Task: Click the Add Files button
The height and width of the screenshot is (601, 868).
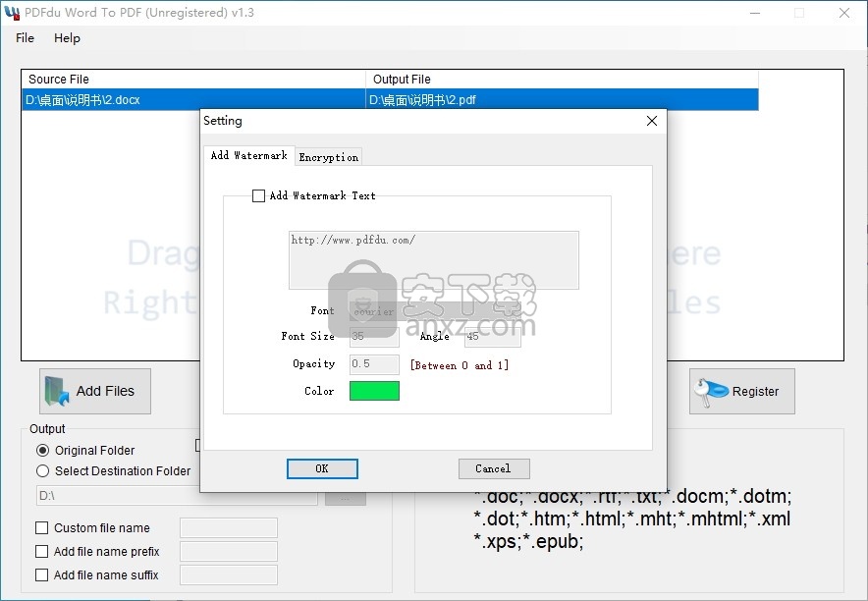Action: [94, 391]
